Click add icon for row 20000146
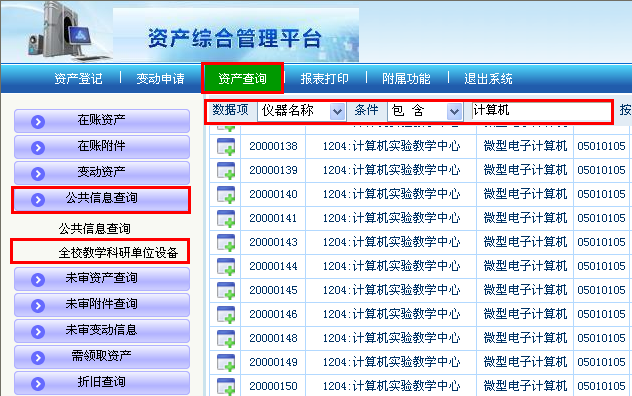This screenshot has height=396, width=632. click(x=226, y=315)
